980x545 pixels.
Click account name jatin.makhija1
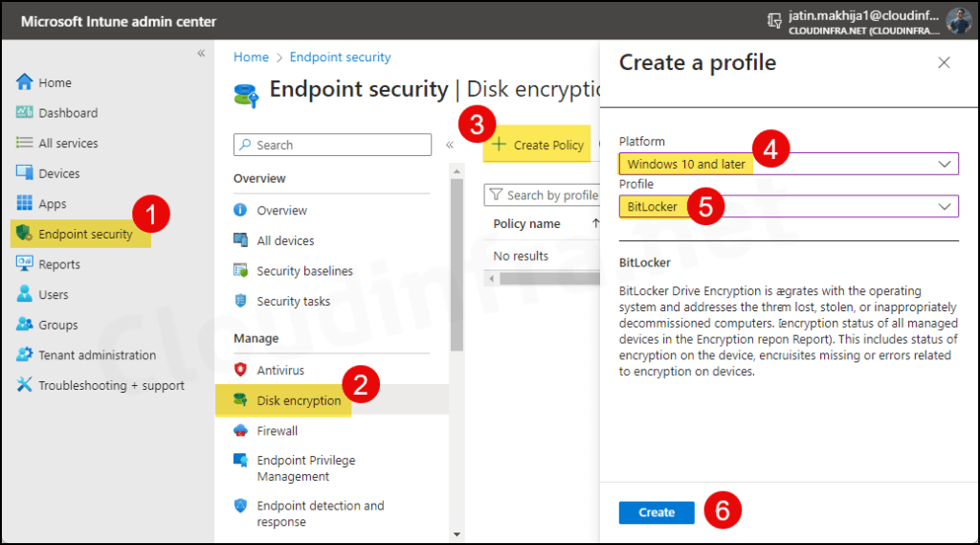(863, 15)
